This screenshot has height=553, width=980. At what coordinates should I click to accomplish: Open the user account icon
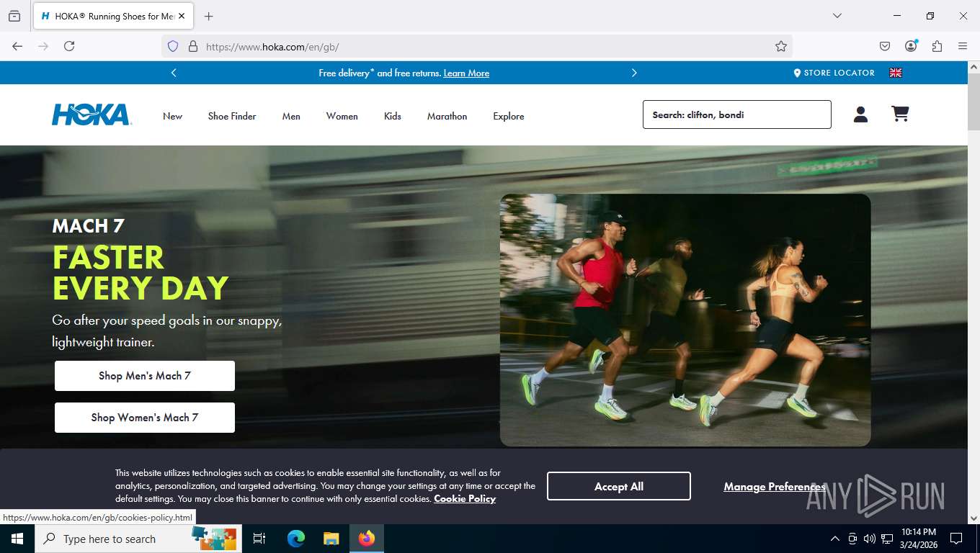tap(860, 114)
